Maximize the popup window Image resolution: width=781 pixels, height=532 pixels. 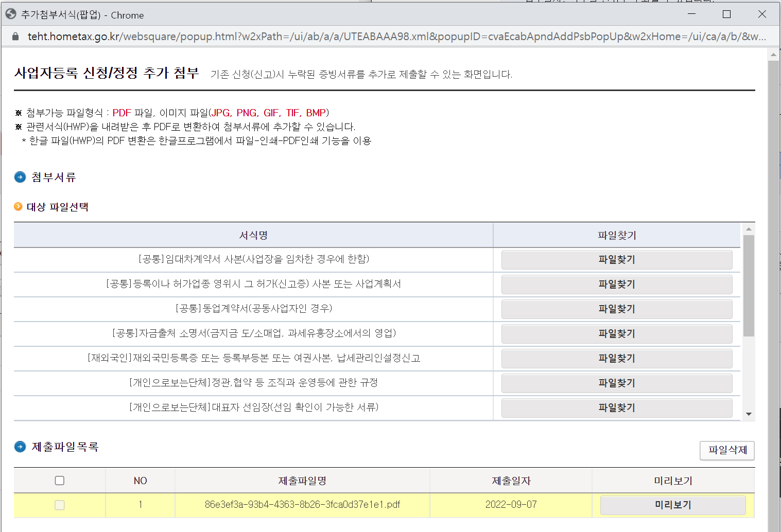tap(726, 14)
